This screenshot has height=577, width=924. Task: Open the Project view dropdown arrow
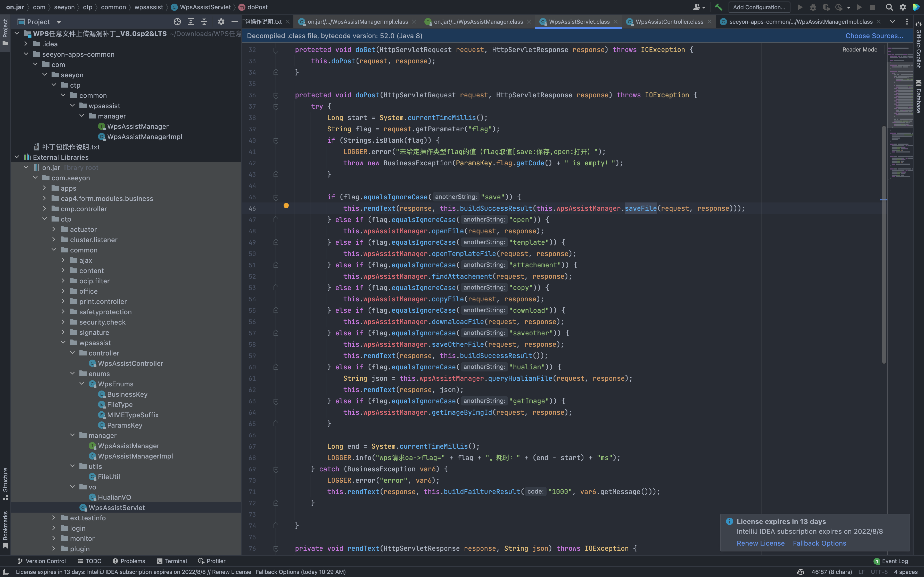pos(59,22)
